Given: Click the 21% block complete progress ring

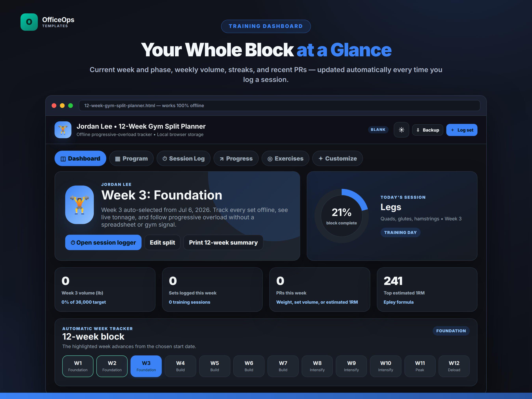Looking at the screenshot, I should tap(341, 216).
